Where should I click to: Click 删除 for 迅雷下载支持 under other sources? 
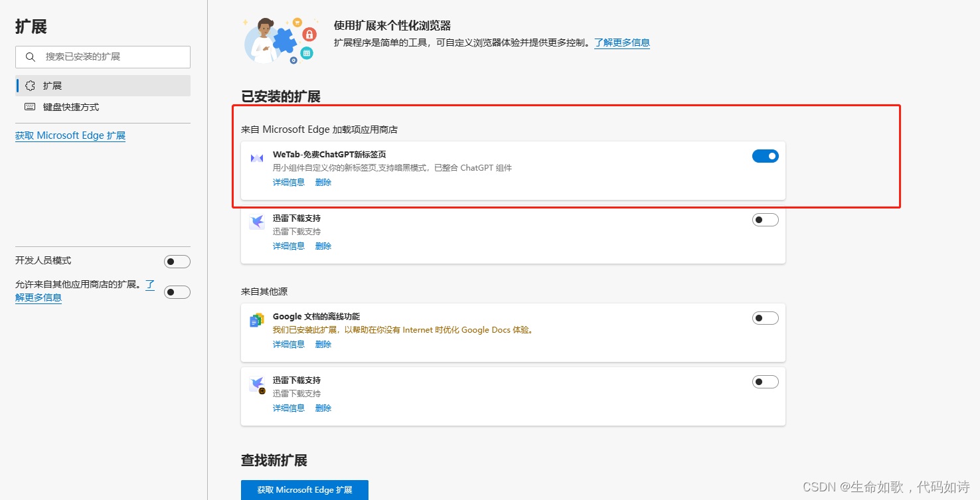pyautogui.click(x=323, y=408)
